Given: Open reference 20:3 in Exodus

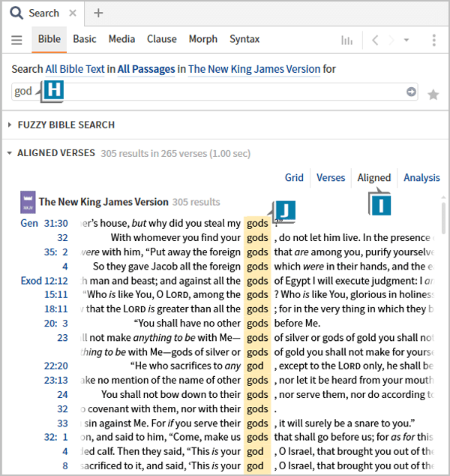Looking at the screenshot, I should coord(55,324).
